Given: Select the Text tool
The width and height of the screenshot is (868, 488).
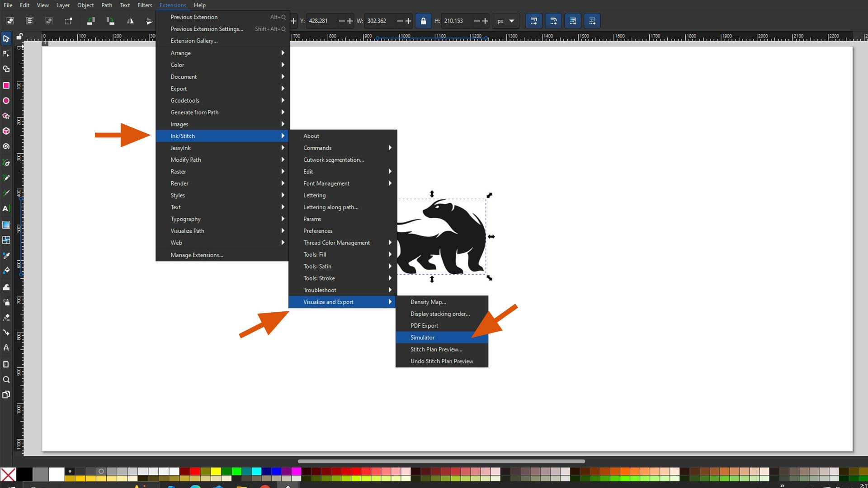Looking at the screenshot, I should [6, 208].
